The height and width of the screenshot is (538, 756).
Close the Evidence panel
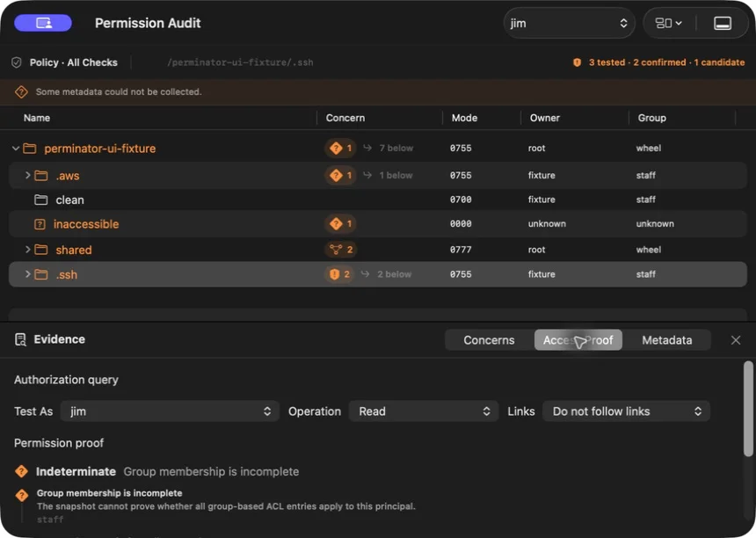[736, 340]
